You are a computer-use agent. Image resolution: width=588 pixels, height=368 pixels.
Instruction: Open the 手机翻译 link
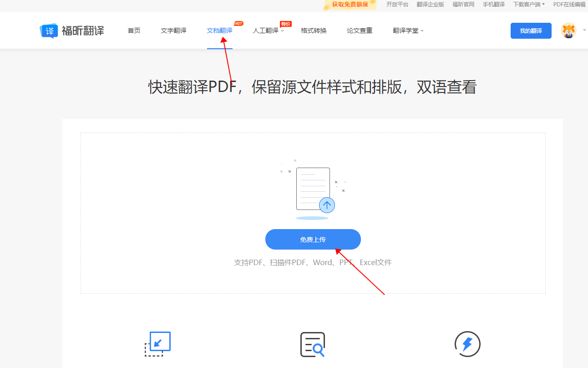pos(494,5)
